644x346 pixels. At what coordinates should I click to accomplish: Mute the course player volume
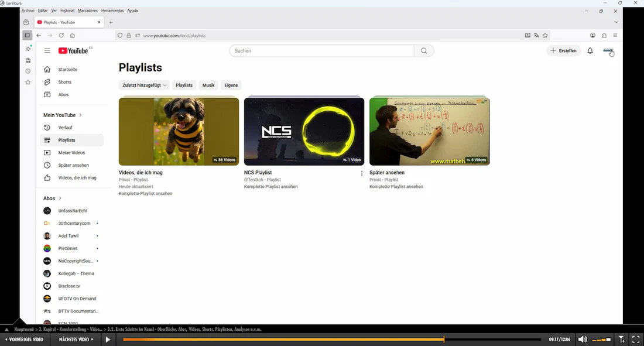583,340
